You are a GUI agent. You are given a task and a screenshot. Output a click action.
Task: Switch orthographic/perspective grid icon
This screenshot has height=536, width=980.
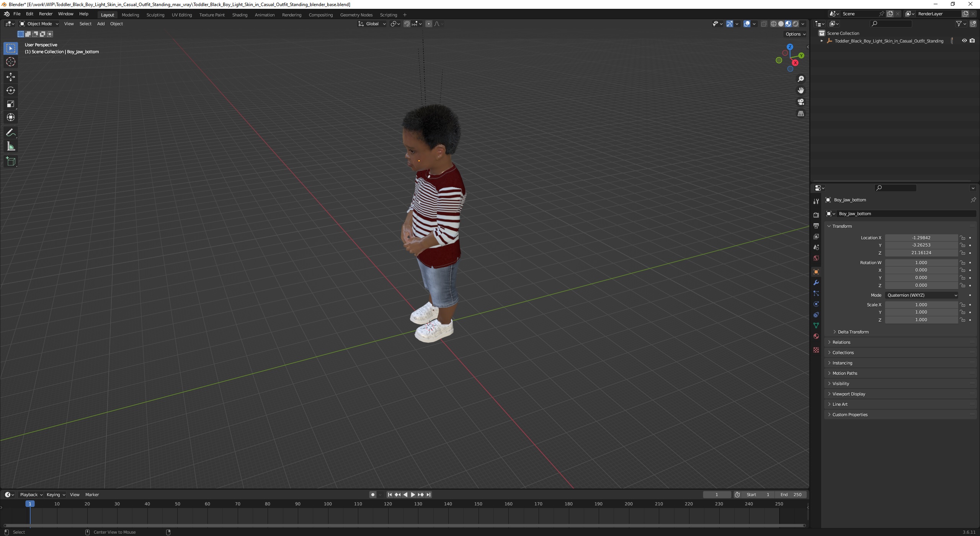(801, 114)
